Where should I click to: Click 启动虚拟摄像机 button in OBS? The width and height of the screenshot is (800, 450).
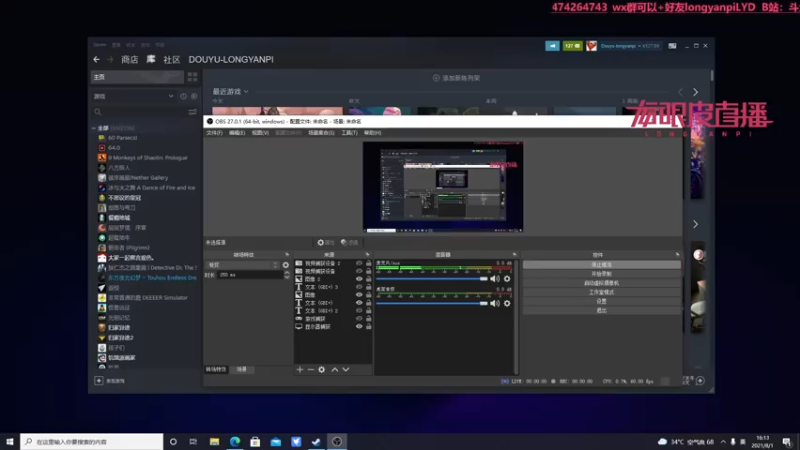pos(602,283)
